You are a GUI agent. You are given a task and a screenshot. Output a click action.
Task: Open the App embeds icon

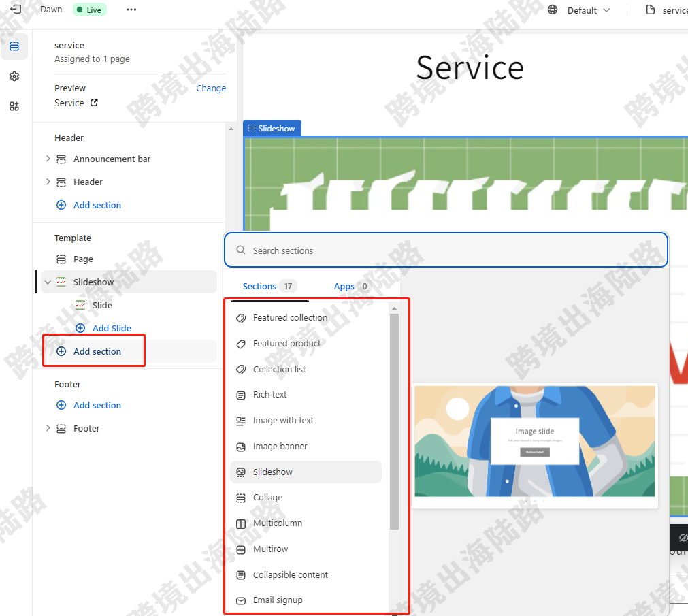14,106
